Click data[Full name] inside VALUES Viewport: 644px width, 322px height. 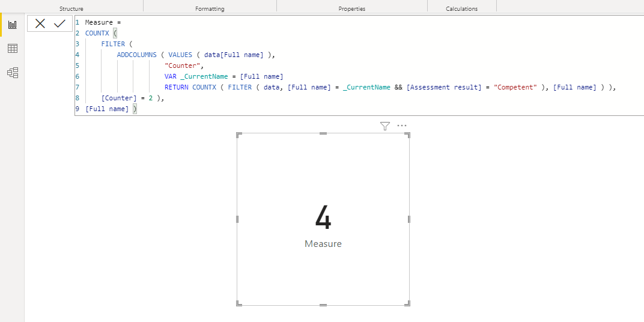pos(234,55)
